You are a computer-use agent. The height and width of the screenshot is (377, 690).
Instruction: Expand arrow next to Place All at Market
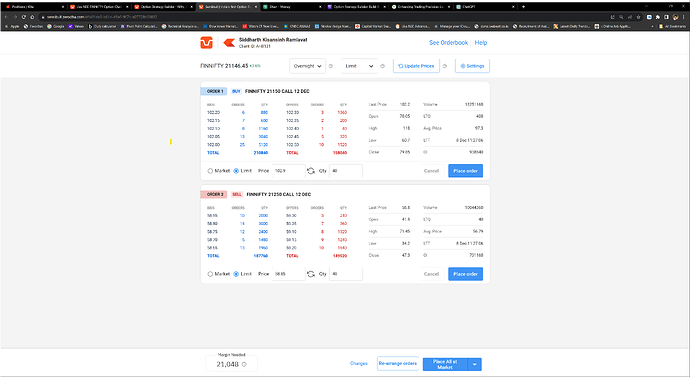pos(474,364)
